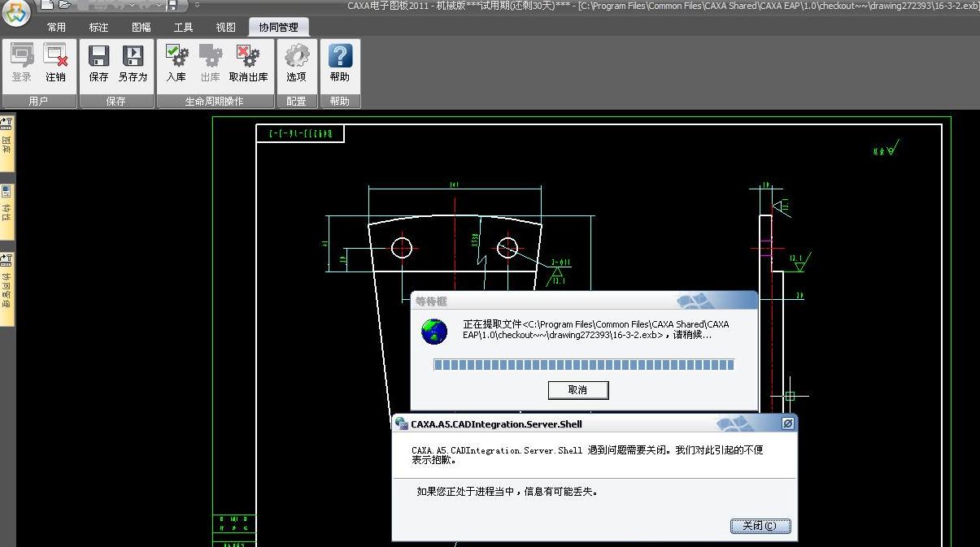This screenshot has width=980, height=547.
Task: Click the left circle hole in the drawing
Action: [x=402, y=248]
